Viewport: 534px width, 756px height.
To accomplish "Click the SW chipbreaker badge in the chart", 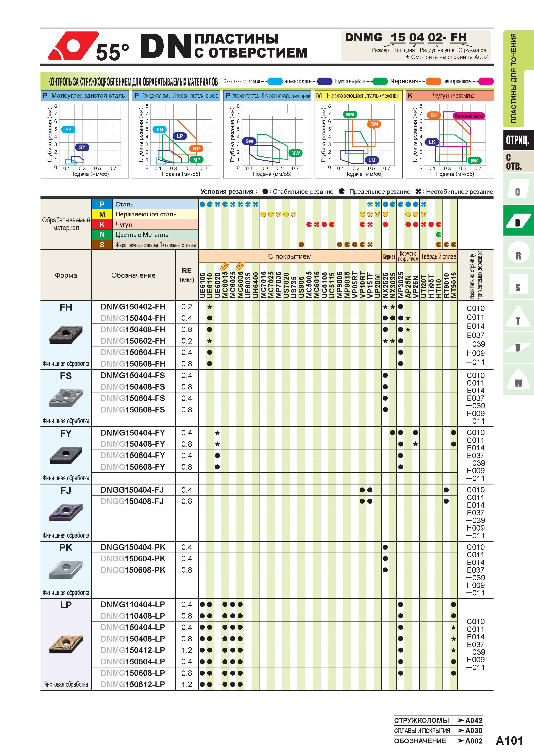I will [249, 141].
